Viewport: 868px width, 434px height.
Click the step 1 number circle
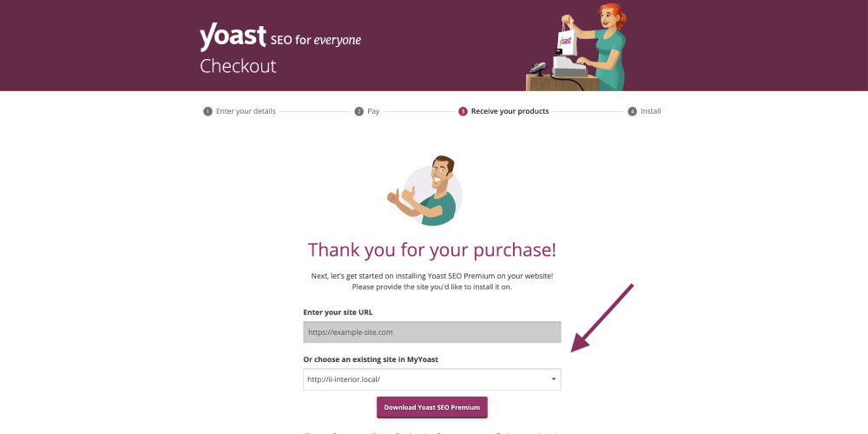[207, 111]
